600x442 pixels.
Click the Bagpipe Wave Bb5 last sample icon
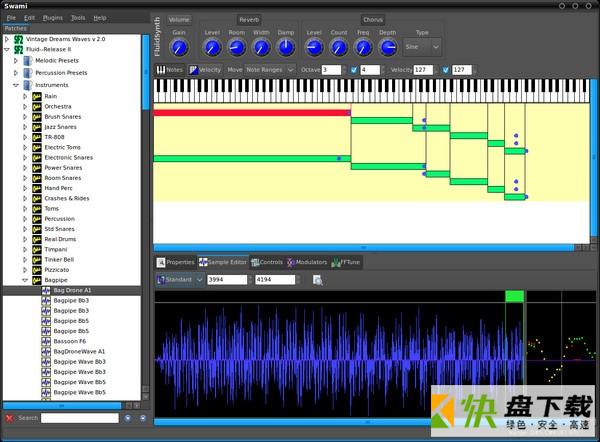point(46,393)
